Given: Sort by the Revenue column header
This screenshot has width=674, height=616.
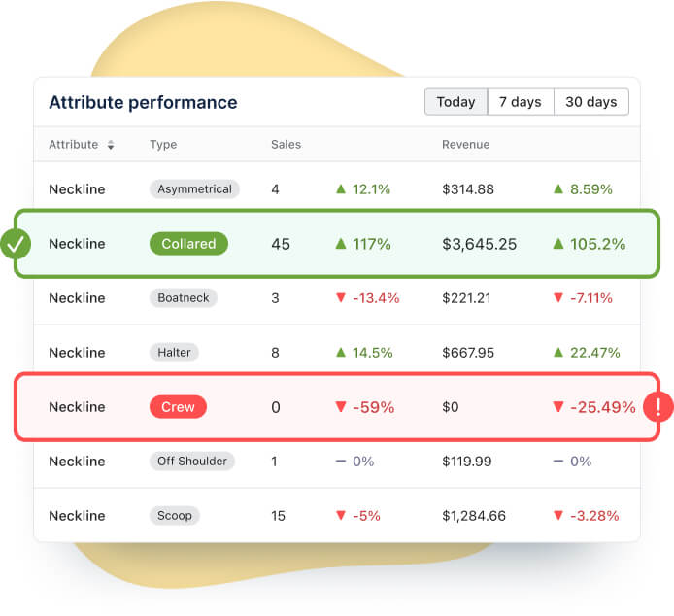Looking at the screenshot, I should click(x=465, y=145).
